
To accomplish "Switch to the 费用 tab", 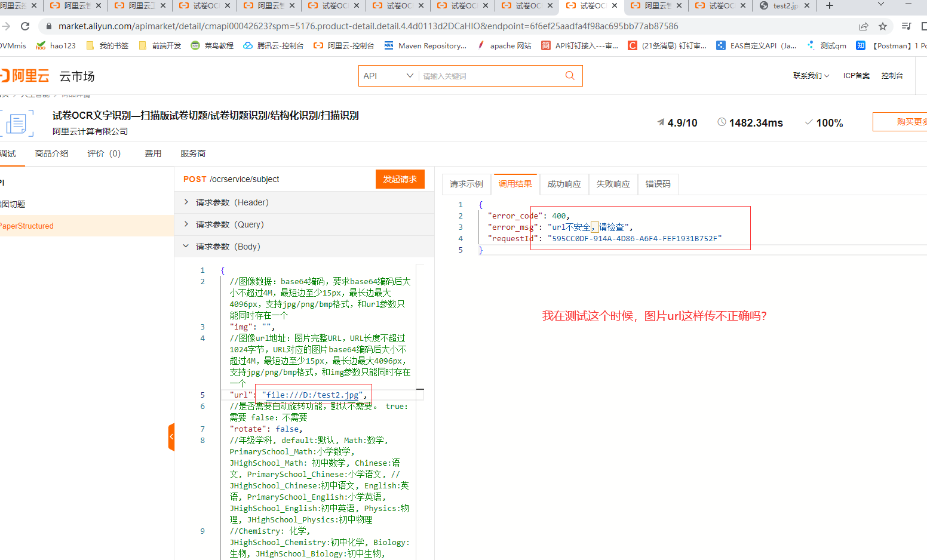I will tap(153, 153).
